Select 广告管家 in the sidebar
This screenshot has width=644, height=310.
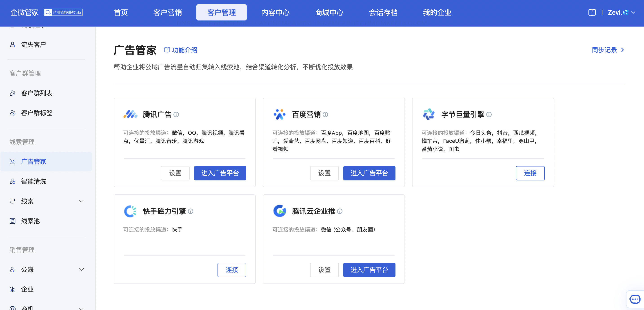click(46, 162)
